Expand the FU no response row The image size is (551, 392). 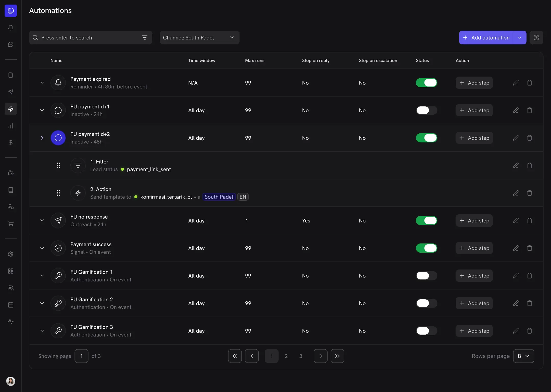42,220
